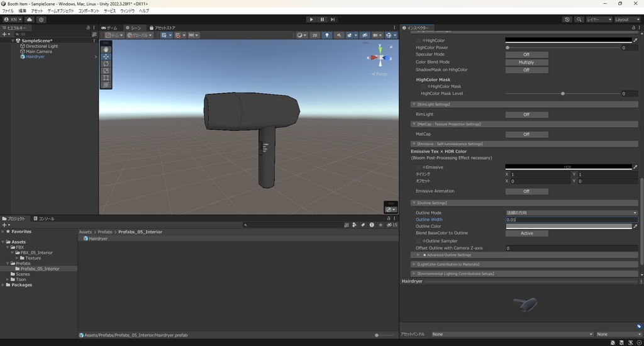
Task: Click the Outline Width input field
Action: pyautogui.click(x=571, y=220)
